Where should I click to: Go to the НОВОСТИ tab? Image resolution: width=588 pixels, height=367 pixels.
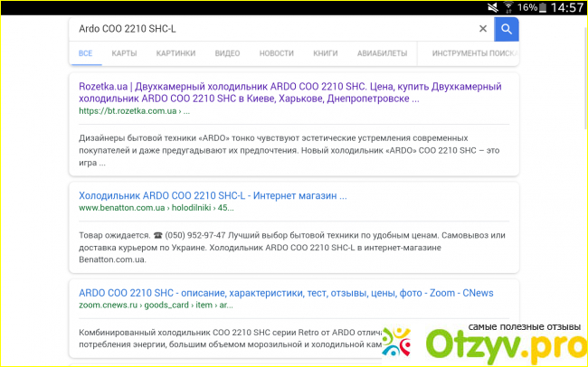pyautogui.click(x=276, y=53)
